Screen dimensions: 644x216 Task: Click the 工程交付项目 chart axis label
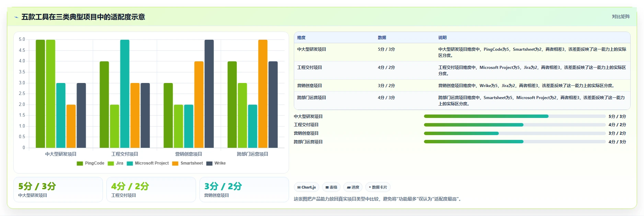[x=125, y=154]
